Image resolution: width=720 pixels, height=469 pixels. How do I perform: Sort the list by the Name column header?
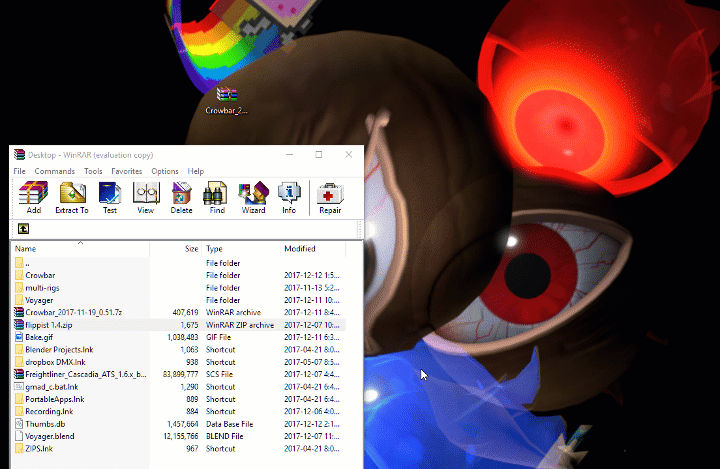pos(80,249)
